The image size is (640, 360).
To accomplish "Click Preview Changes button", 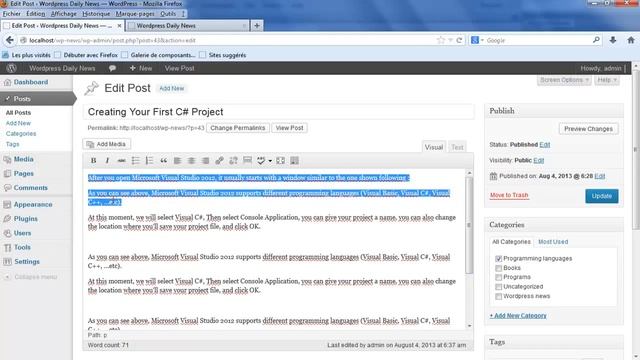I will click(588, 129).
